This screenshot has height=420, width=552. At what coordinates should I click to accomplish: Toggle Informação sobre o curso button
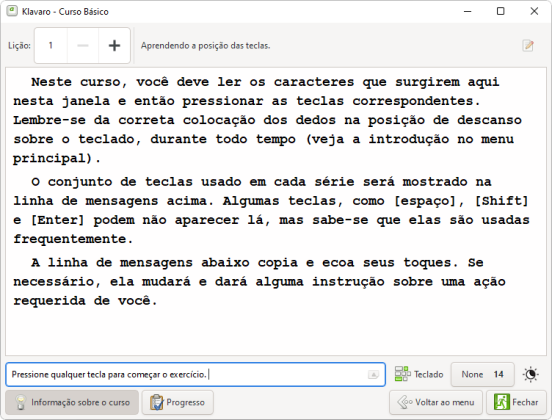pyautogui.click(x=72, y=402)
